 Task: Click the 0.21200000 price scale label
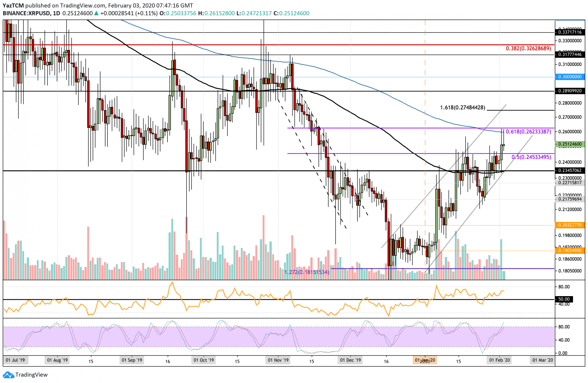point(570,209)
